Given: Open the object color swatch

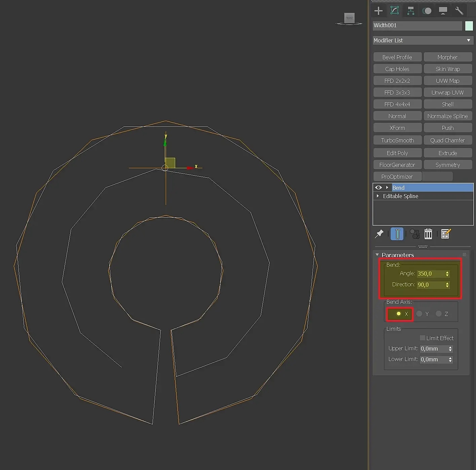Looking at the screenshot, I should coord(469,26).
